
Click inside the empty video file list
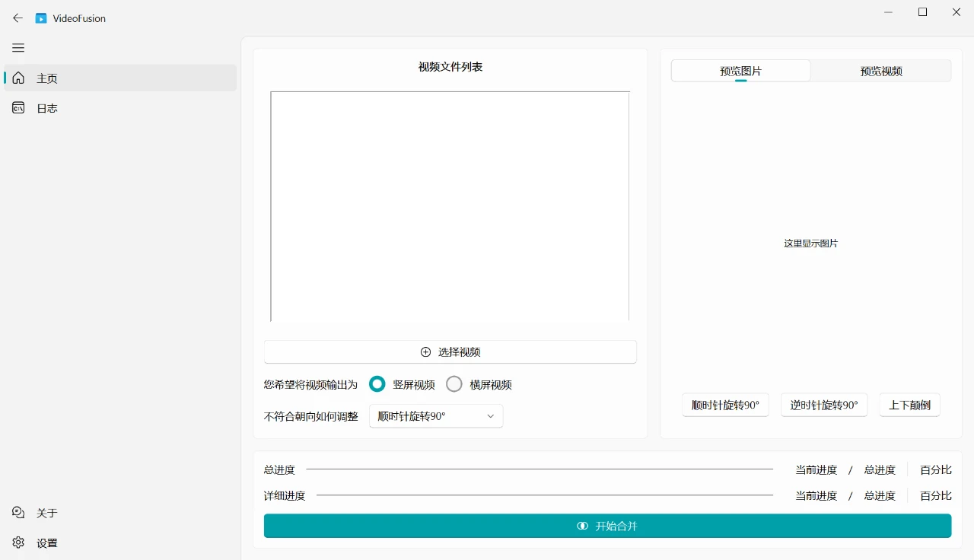[x=450, y=206]
